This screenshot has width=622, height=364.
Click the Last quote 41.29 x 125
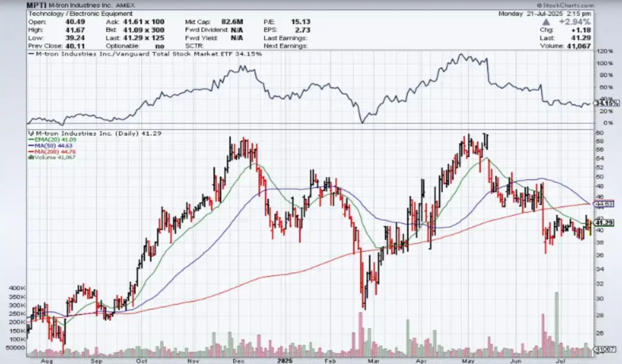pyautogui.click(x=143, y=38)
